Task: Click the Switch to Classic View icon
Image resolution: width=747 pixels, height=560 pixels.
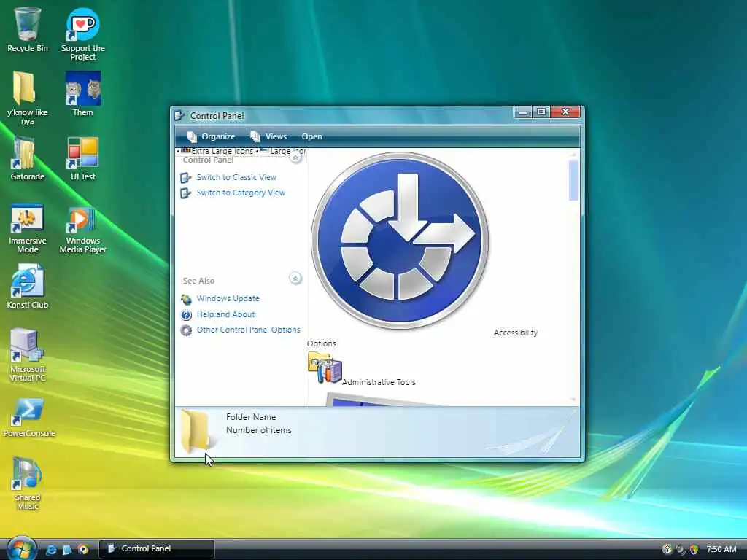Action: pos(186,178)
